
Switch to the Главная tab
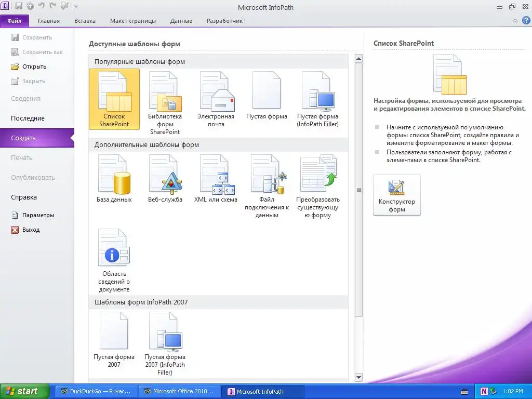point(48,21)
